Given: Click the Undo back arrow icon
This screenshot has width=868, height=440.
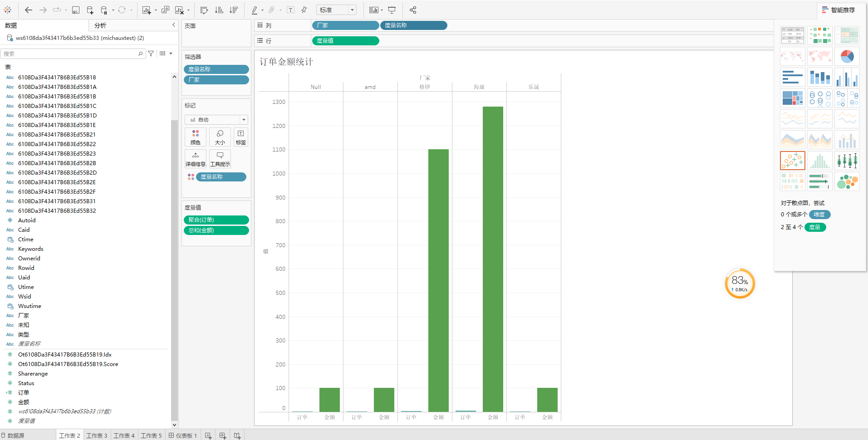Looking at the screenshot, I should click(29, 10).
